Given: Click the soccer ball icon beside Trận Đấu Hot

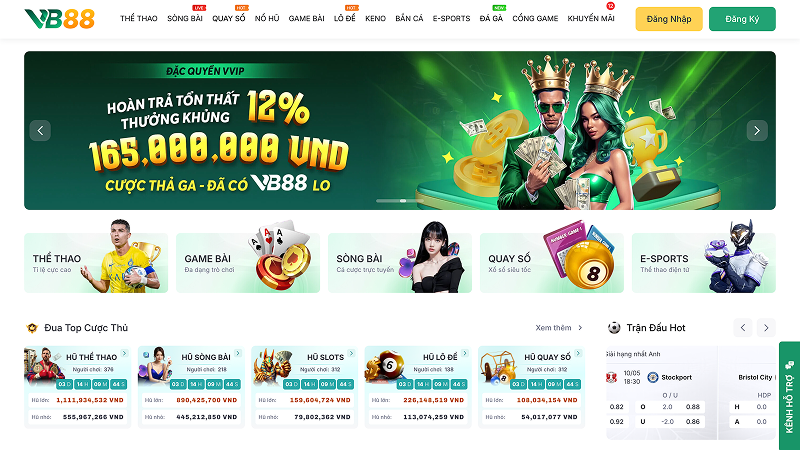Looking at the screenshot, I should (614, 328).
